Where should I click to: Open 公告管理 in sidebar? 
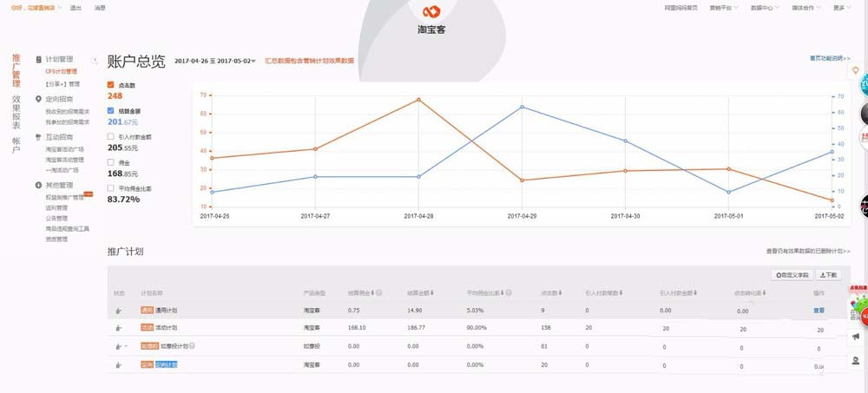point(56,218)
